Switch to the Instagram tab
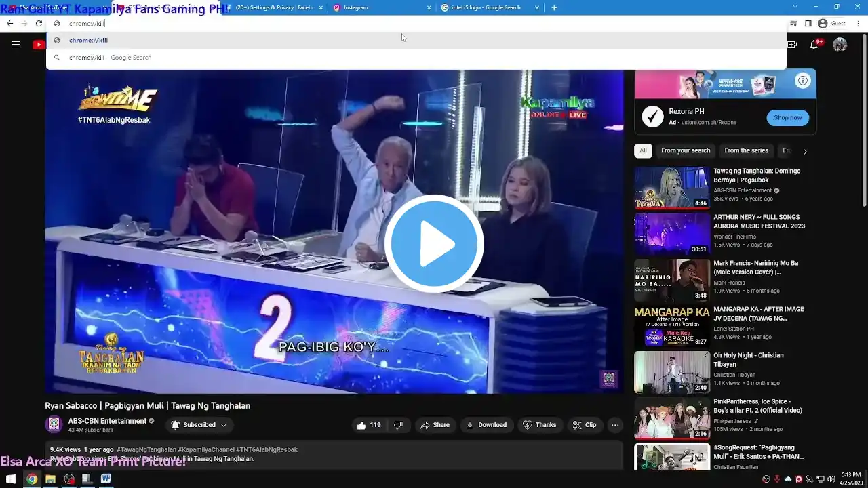The height and width of the screenshot is (488, 868). [382, 7]
